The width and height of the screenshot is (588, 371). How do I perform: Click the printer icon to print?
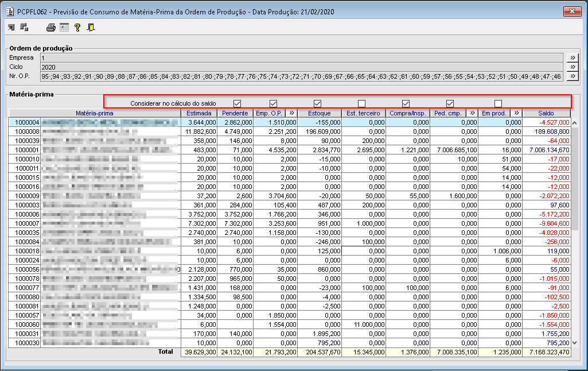point(50,28)
